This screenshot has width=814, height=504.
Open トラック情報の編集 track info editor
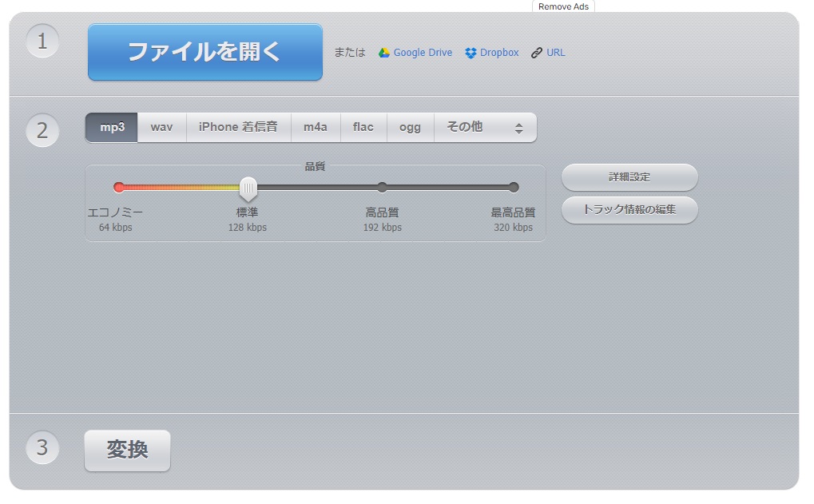(629, 210)
